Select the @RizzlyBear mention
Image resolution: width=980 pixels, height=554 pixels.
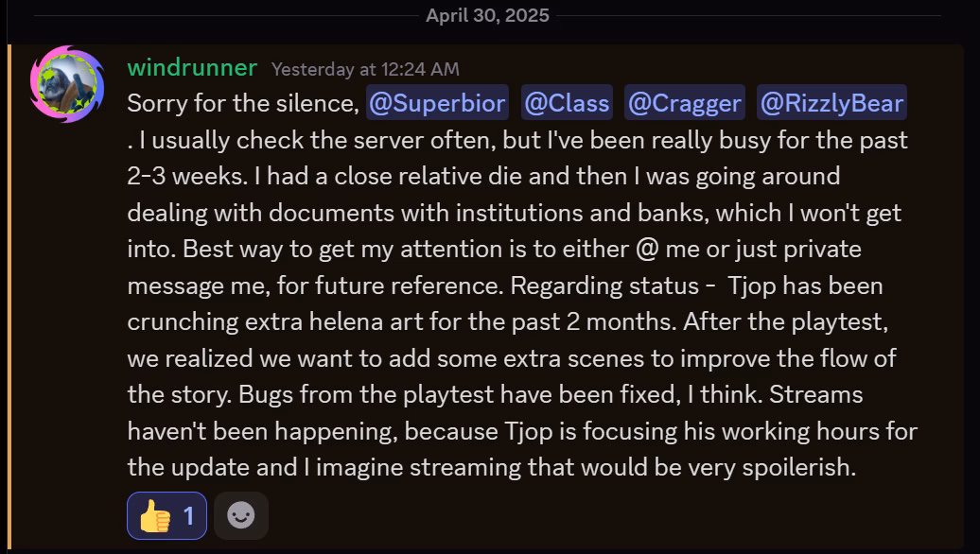point(831,103)
